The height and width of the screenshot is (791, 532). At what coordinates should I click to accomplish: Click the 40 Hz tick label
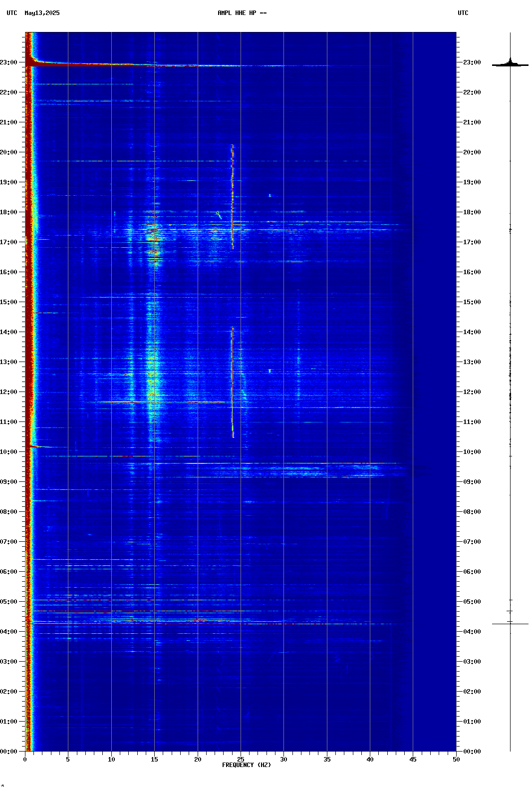[370, 760]
